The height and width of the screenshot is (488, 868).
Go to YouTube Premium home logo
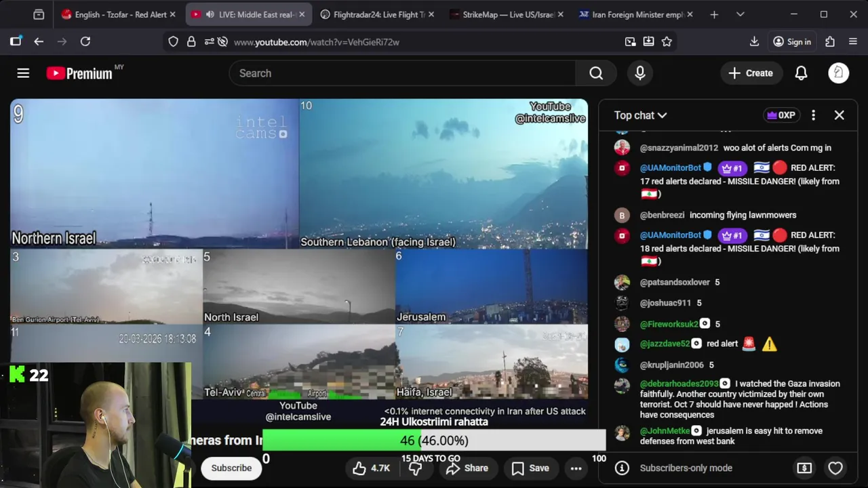pyautogui.click(x=80, y=73)
